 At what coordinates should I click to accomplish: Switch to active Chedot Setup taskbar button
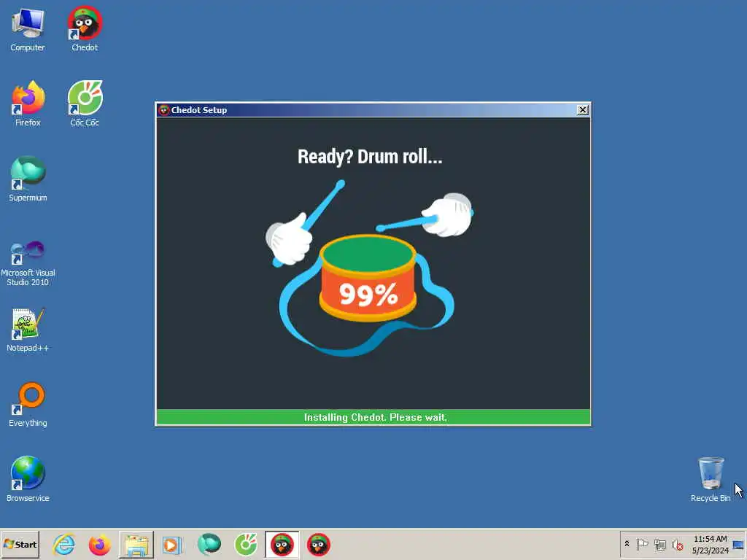[282, 545]
